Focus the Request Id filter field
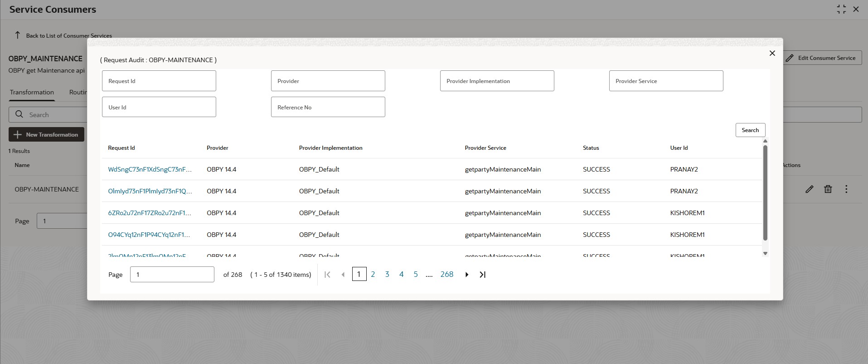This screenshot has width=868, height=364. (159, 81)
